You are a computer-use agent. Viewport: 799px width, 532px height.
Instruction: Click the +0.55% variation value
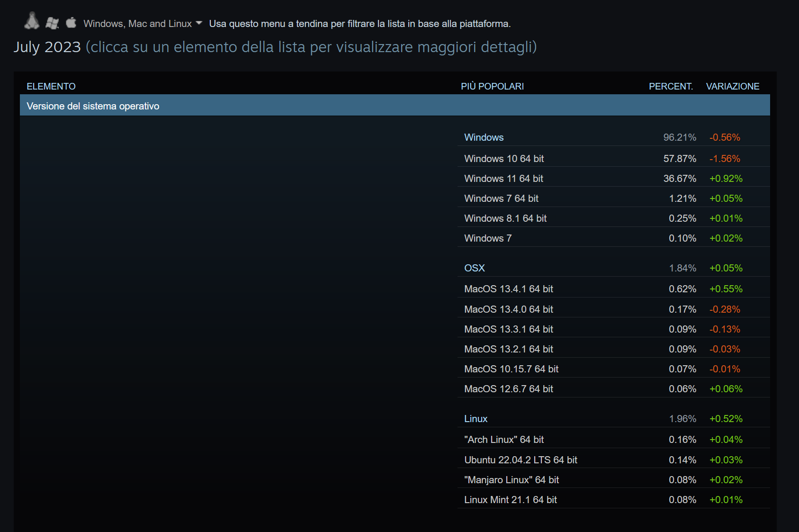tap(726, 289)
